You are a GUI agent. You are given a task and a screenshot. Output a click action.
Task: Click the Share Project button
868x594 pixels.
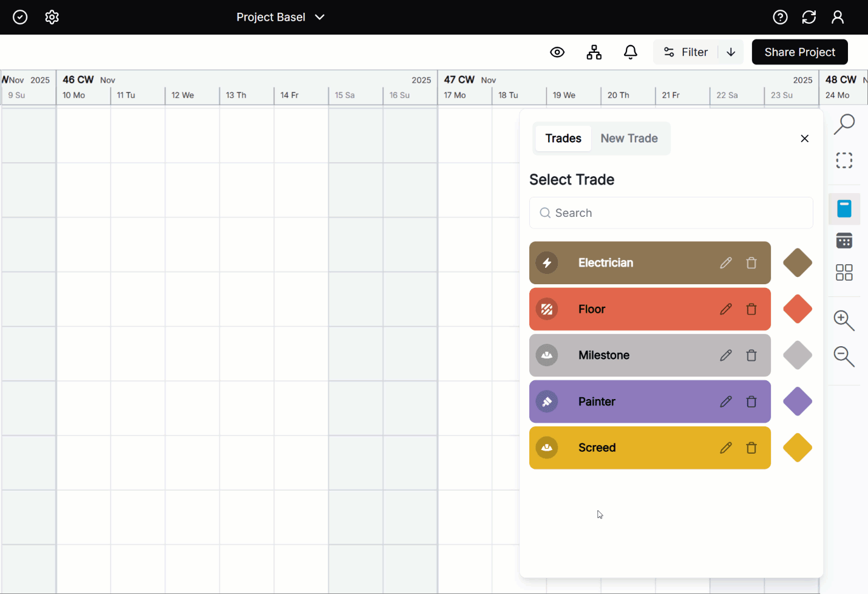point(799,52)
